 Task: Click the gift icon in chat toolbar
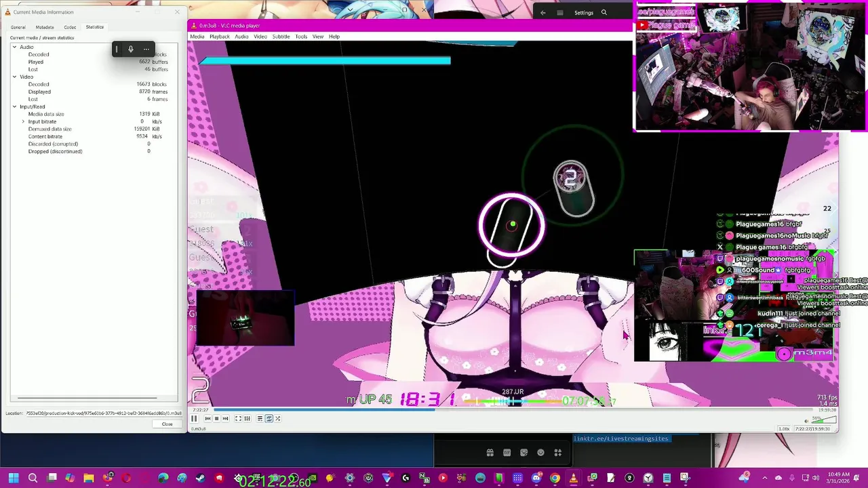pos(490,453)
